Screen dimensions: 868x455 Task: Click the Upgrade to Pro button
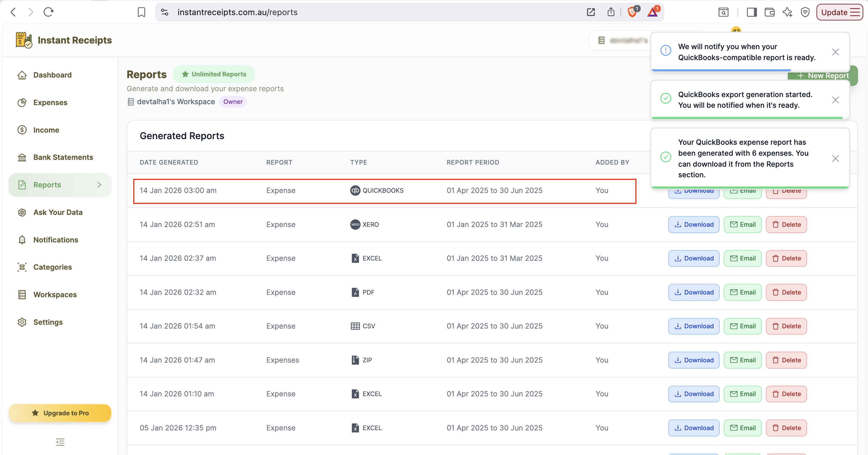coord(60,413)
